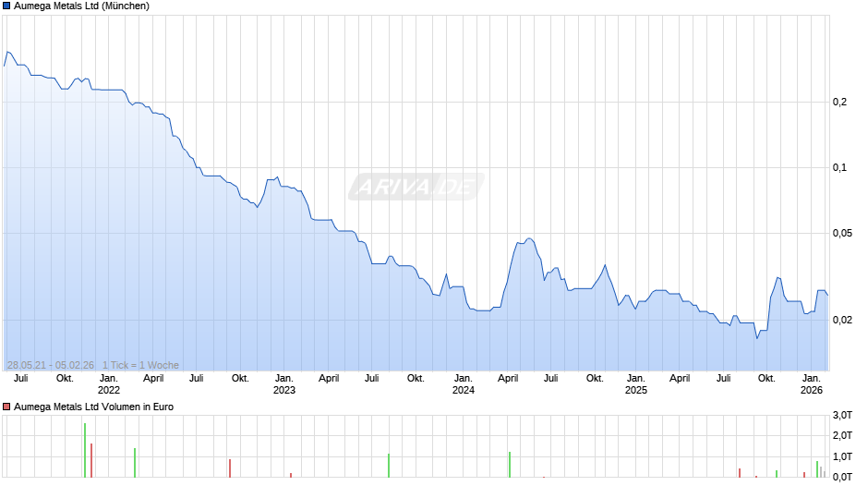This screenshot has height=486, width=868.
Task: Click the price axis label '0,2'
Action: (x=839, y=102)
